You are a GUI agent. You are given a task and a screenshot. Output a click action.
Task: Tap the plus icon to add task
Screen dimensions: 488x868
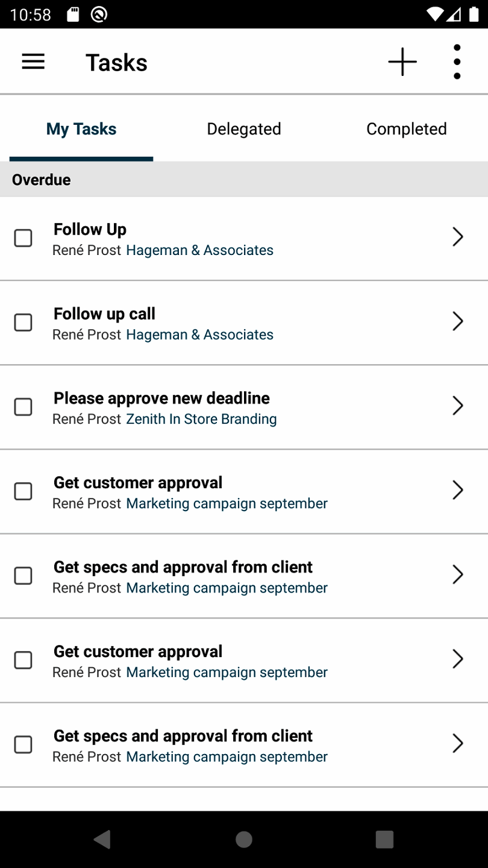(402, 61)
